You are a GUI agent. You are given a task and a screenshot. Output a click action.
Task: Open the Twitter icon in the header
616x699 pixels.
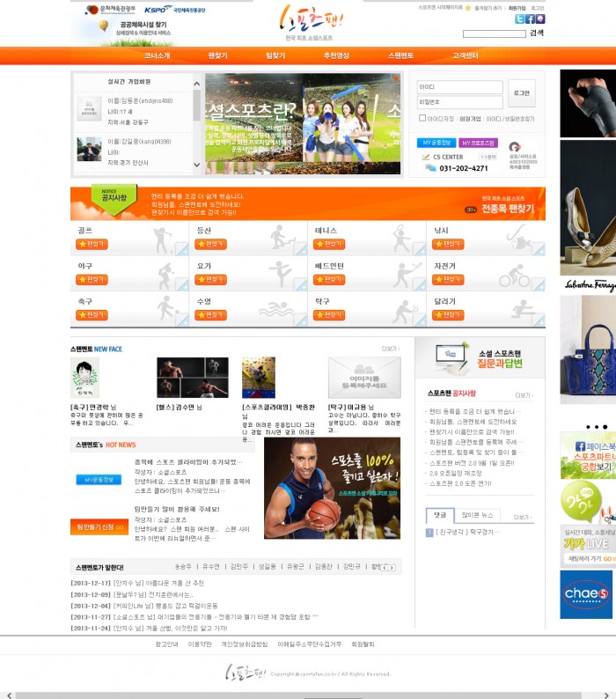[519, 18]
